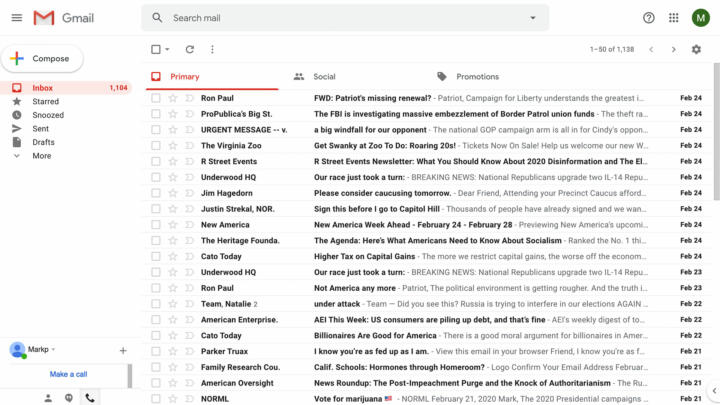This screenshot has width=720, height=405.
Task: Star the Ron Paul FWD email
Action: point(173,98)
